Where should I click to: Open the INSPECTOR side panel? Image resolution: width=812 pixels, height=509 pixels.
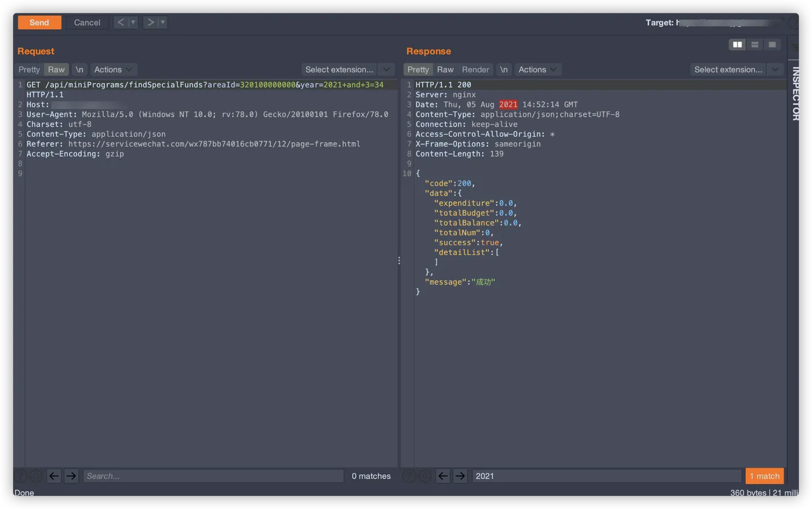[795, 93]
